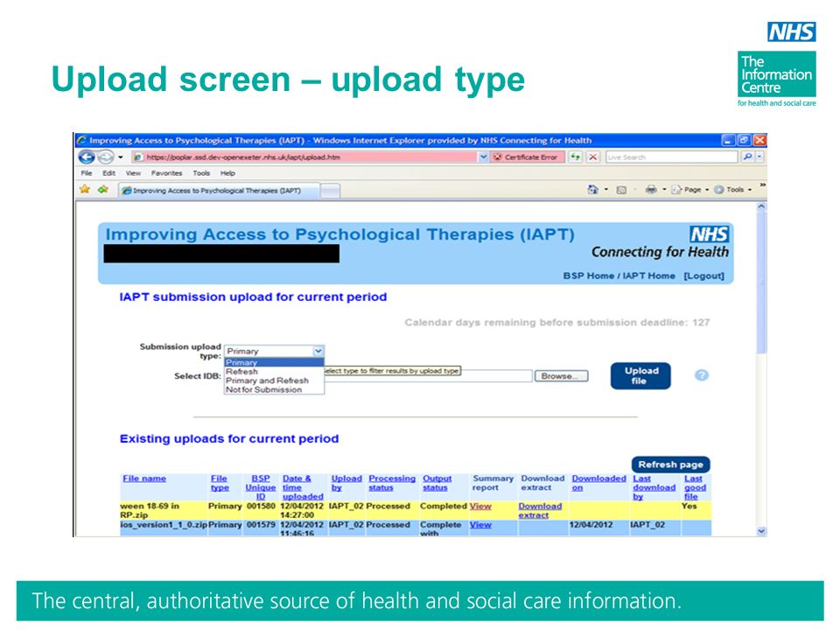Click the red Stop loading icon
This screenshot has height=630, width=840.
coord(592,157)
